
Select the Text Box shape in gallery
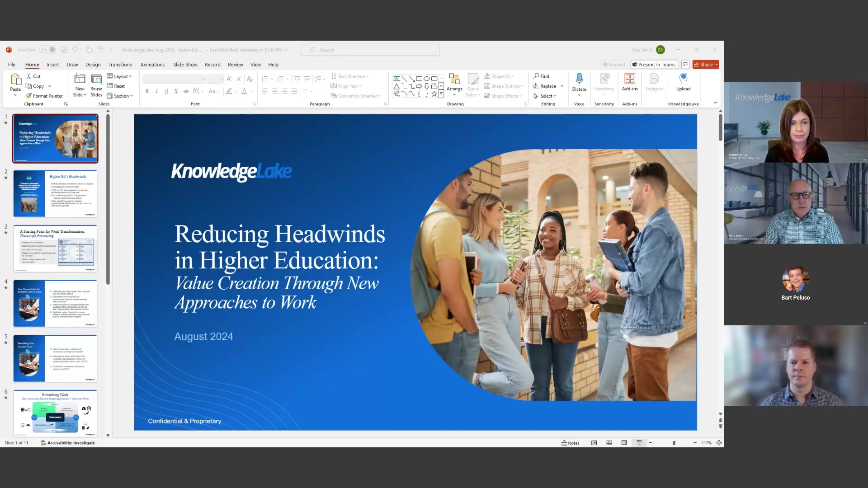point(396,79)
